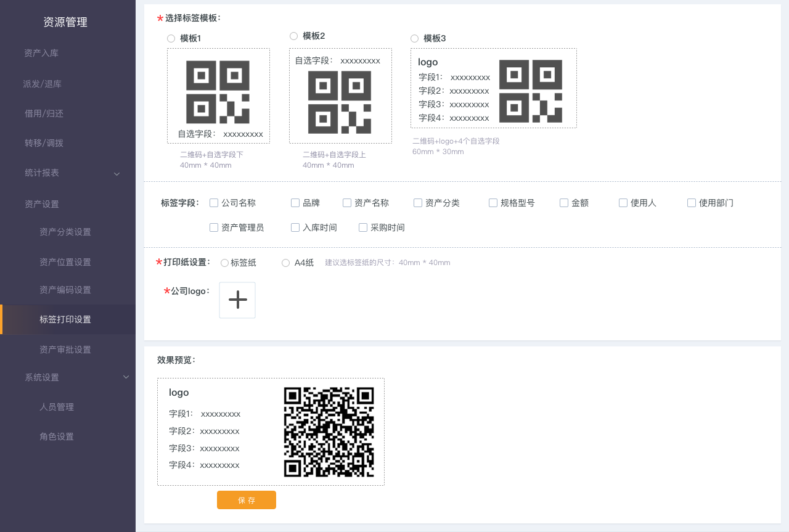Screen dimensions: 789x532
Task: Tick the 规格型号 checkbox
Action: point(493,203)
